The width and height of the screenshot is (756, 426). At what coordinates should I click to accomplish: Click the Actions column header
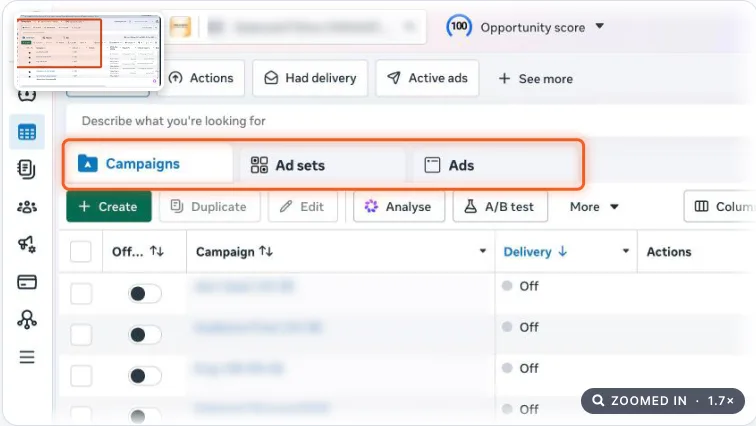pyautogui.click(x=669, y=252)
